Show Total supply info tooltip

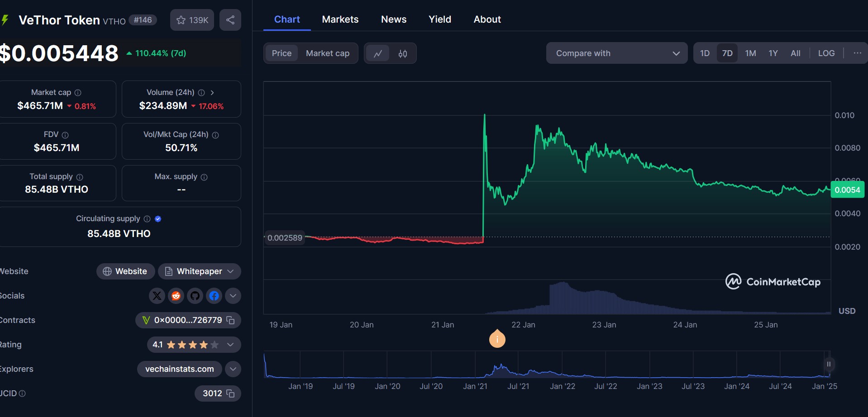click(x=80, y=177)
